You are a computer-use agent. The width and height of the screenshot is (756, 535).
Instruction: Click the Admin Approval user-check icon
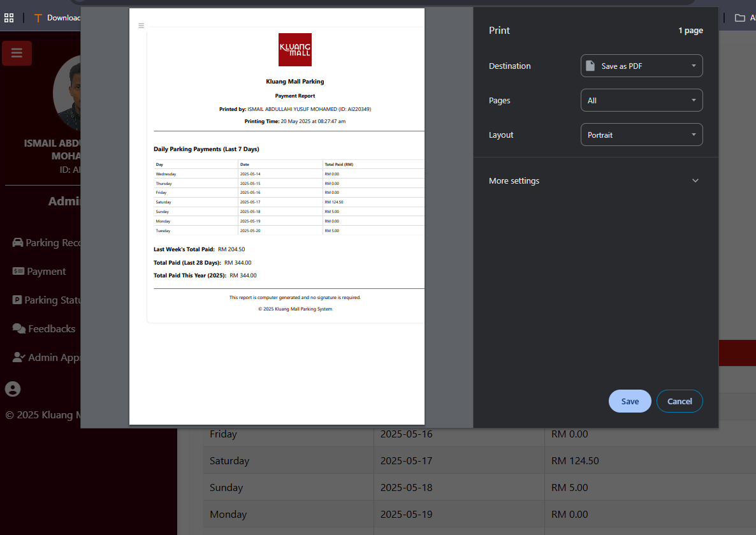click(x=18, y=357)
